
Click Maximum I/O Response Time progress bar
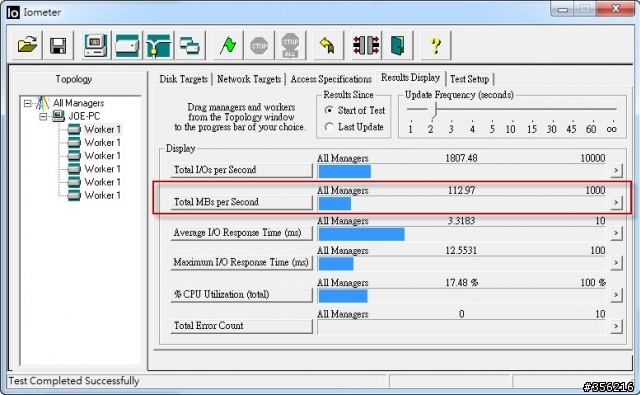coord(462,264)
